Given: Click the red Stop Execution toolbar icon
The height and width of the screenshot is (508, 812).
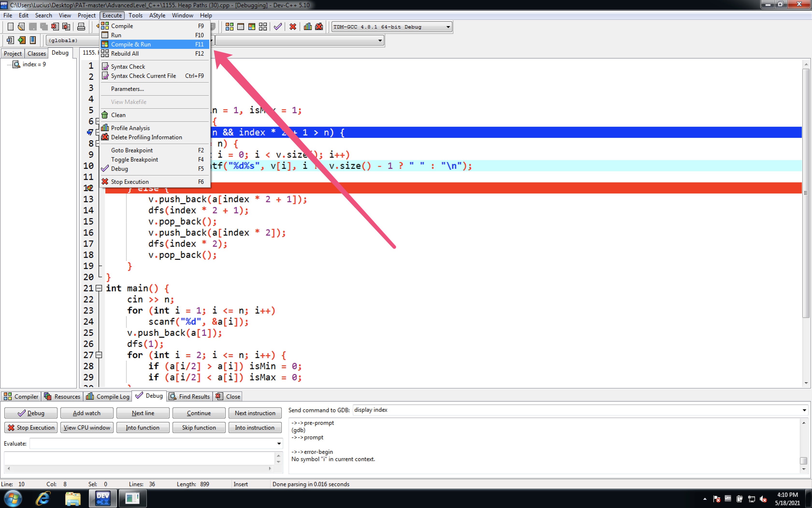Looking at the screenshot, I should [293, 27].
